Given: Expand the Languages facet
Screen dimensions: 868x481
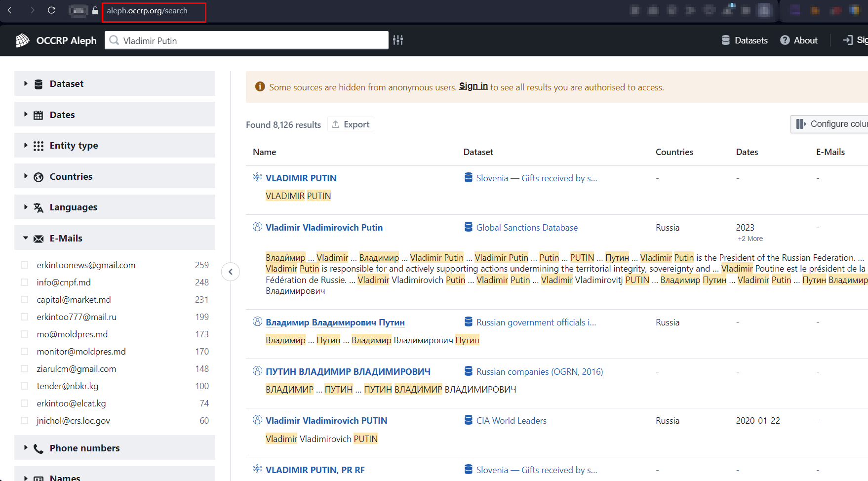Looking at the screenshot, I should point(115,207).
